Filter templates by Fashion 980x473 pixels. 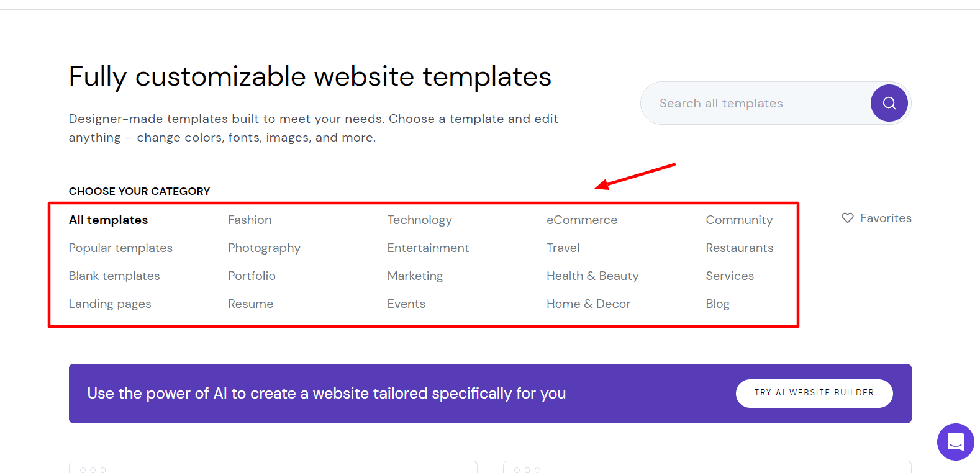pyautogui.click(x=250, y=220)
